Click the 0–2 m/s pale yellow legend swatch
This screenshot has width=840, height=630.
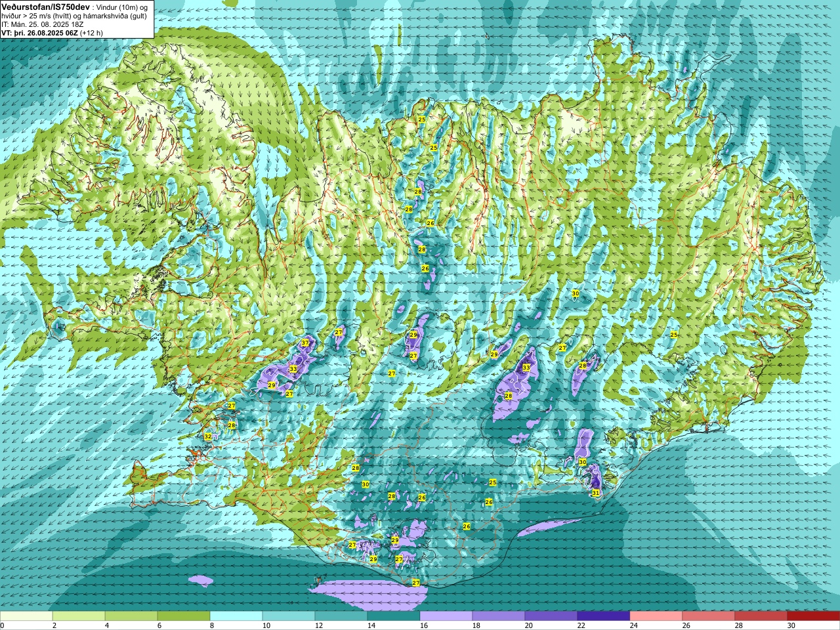point(26,616)
